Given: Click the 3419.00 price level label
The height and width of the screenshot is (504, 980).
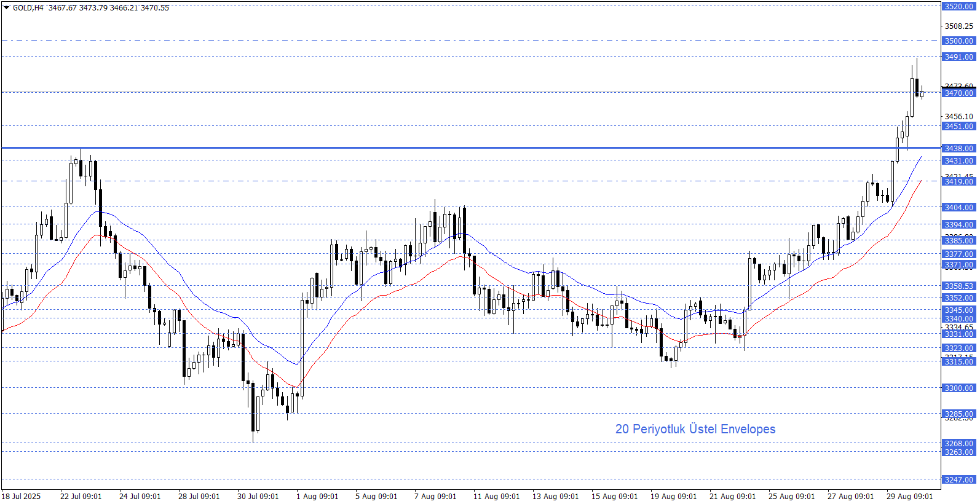Looking at the screenshot, I should pyautogui.click(x=958, y=182).
